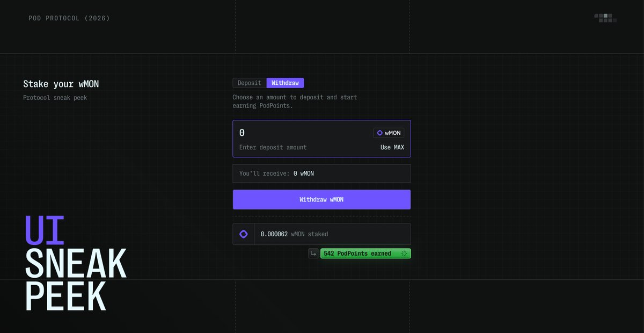644x333 pixels.
Task: Click the POD PROTOCOL (2026) logo text
Action: pyautogui.click(x=69, y=18)
